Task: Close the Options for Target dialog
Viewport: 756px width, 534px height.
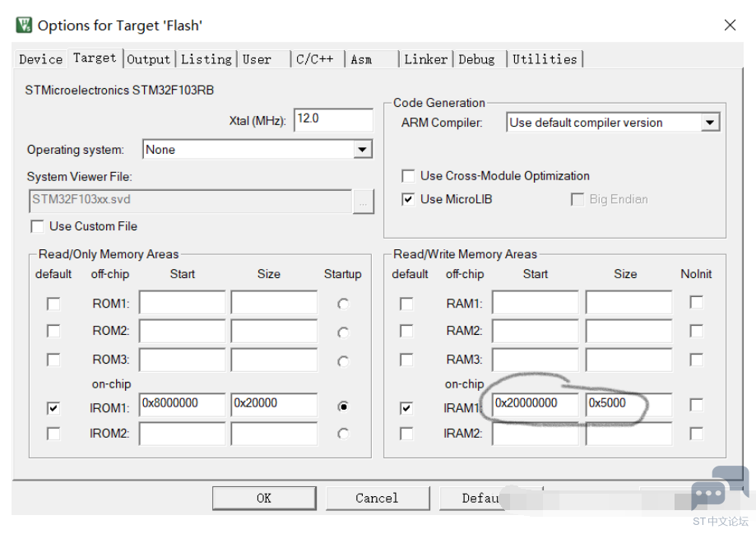Action: click(730, 26)
